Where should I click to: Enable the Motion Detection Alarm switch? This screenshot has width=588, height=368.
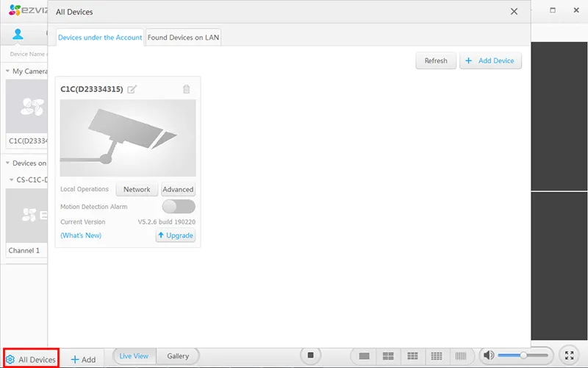point(179,207)
